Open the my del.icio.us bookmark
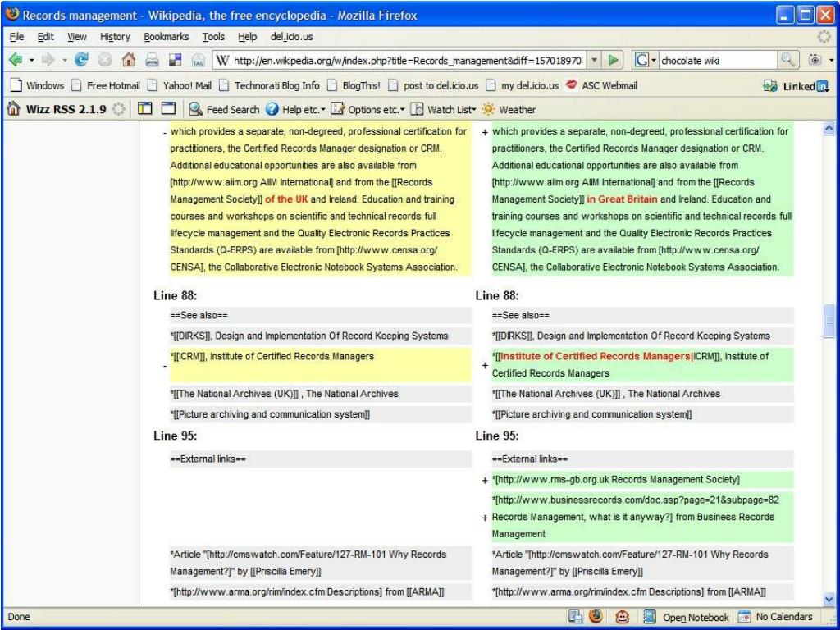Screen dimensions: 840x630 point(522,85)
